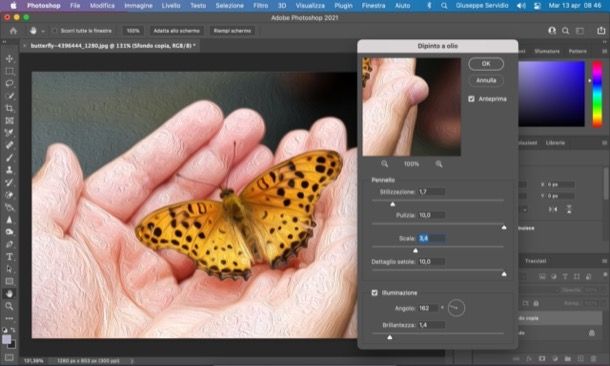610x366 pixels.
Task: Click the rainbow hue strip in Color panel
Action: pyautogui.click(x=597, y=94)
